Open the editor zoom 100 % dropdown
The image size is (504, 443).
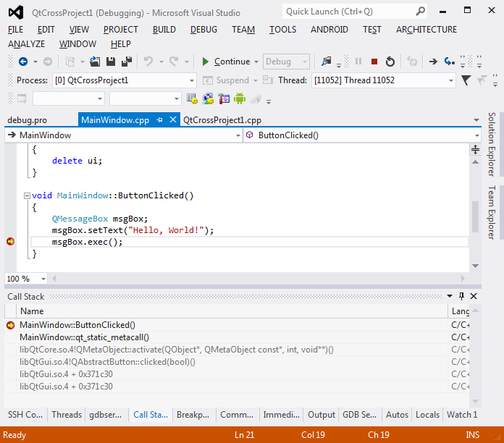pos(43,279)
